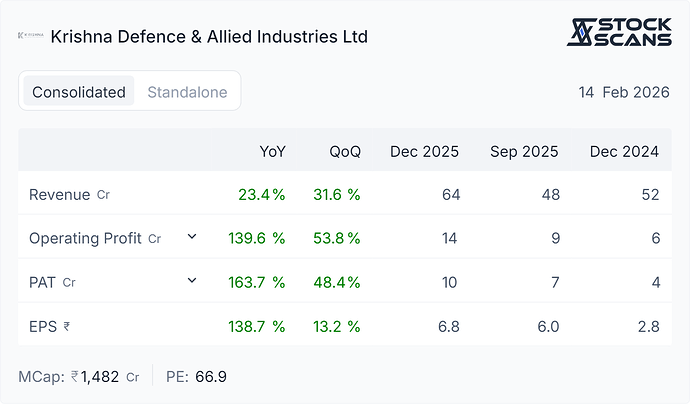This screenshot has width=690, height=404.
Task: Click the Sep 2025 column header
Action: (x=524, y=151)
